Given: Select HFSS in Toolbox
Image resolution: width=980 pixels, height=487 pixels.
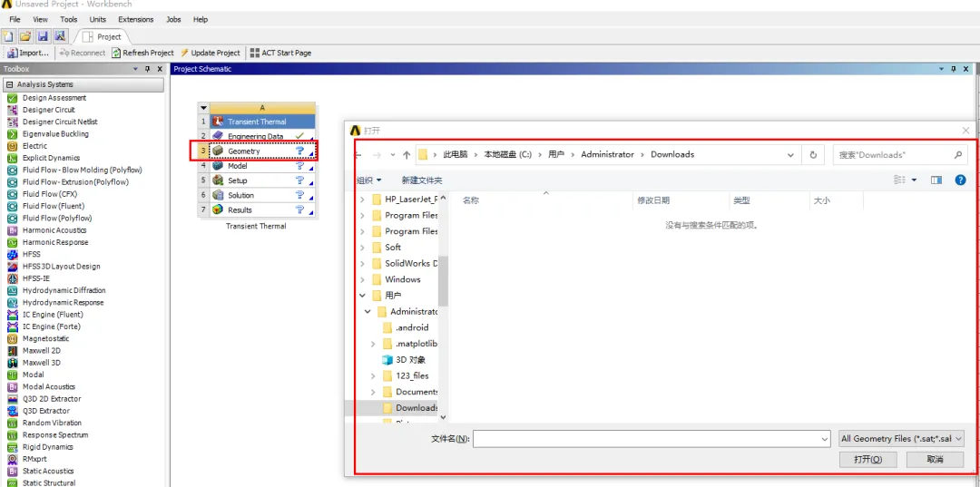Looking at the screenshot, I should (x=31, y=254).
